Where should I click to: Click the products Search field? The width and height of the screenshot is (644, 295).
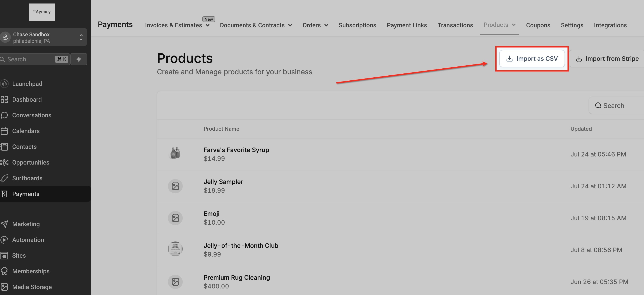pyautogui.click(x=618, y=106)
